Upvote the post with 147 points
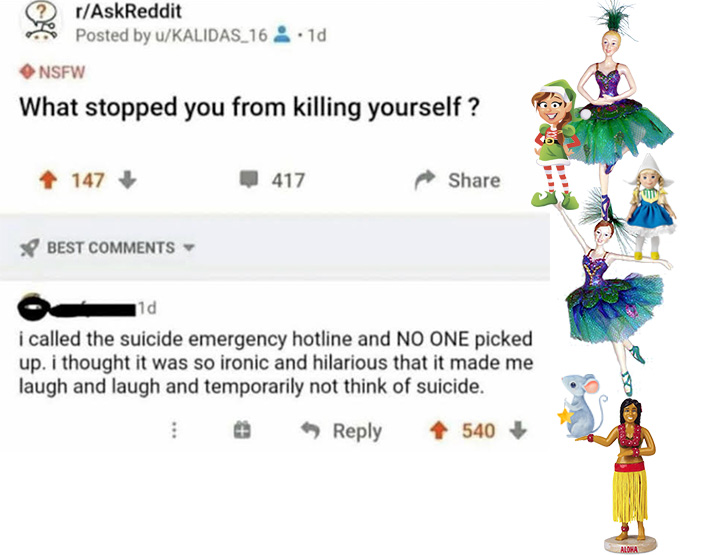Image resolution: width=720 pixels, height=555 pixels. 48,180
